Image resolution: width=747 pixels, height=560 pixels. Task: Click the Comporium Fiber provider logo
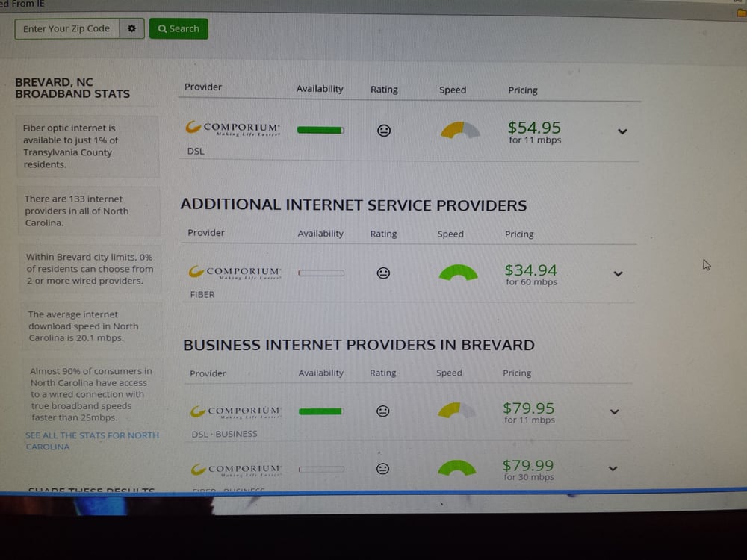click(235, 273)
